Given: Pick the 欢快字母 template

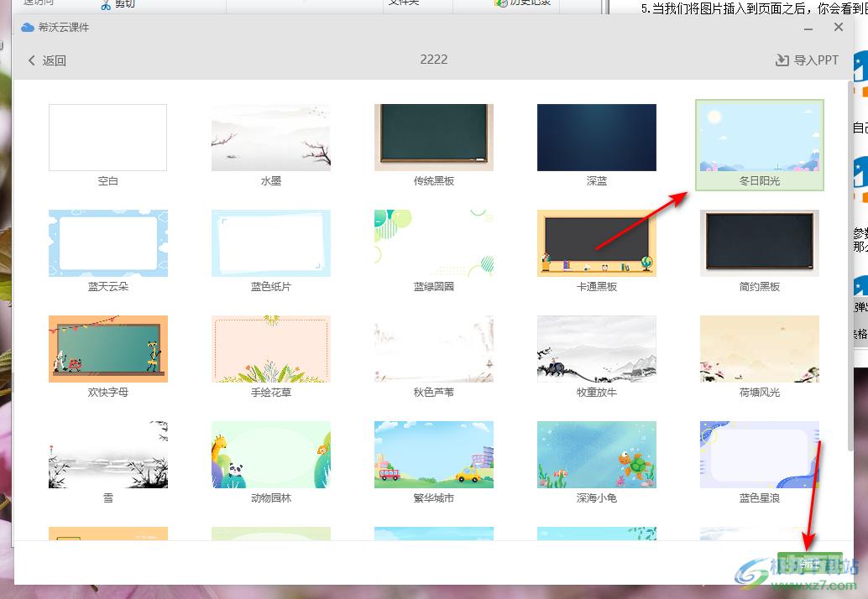Looking at the screenshot, I should [108, 348].
